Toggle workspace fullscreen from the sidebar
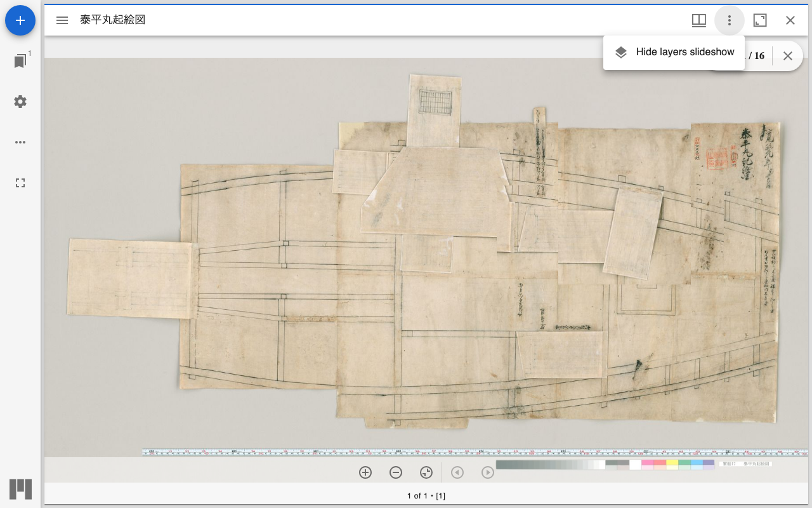 pyautogui.click(x=20, y=183)
